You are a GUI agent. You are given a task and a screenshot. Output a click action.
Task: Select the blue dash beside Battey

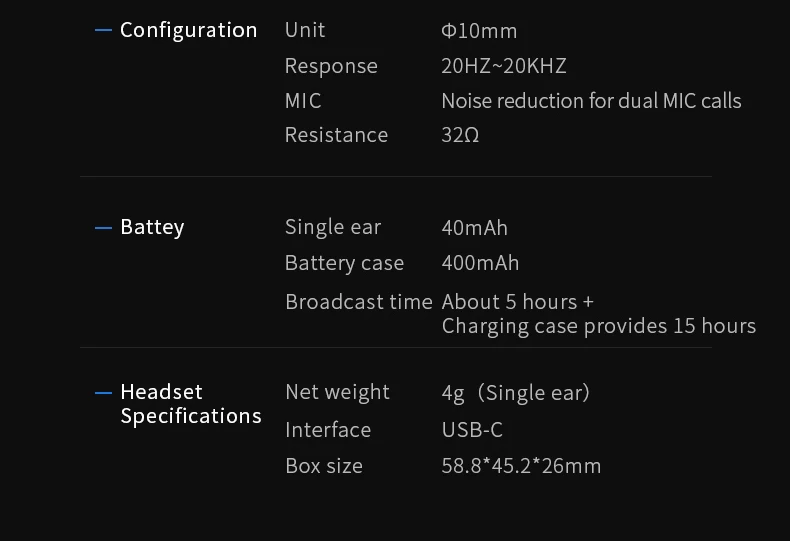tap(103, 228)
